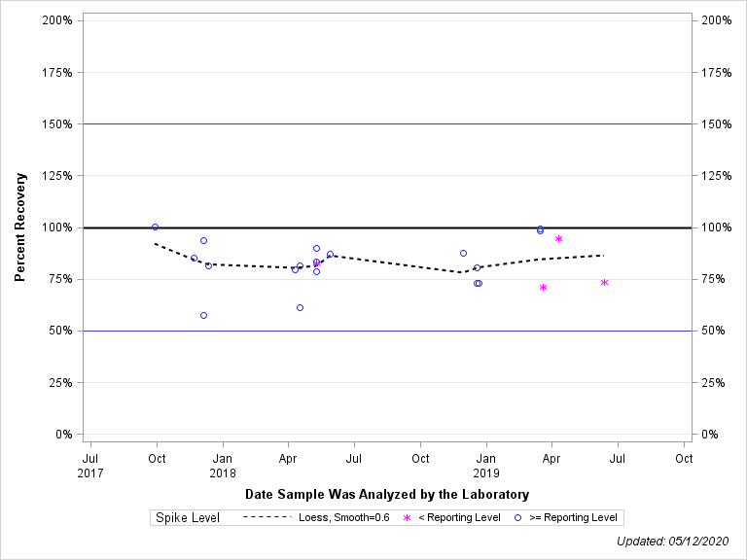The image size is (747, 560).
Task: Click the magenta asterisk nearest July 2019
Action: point(604,282)
